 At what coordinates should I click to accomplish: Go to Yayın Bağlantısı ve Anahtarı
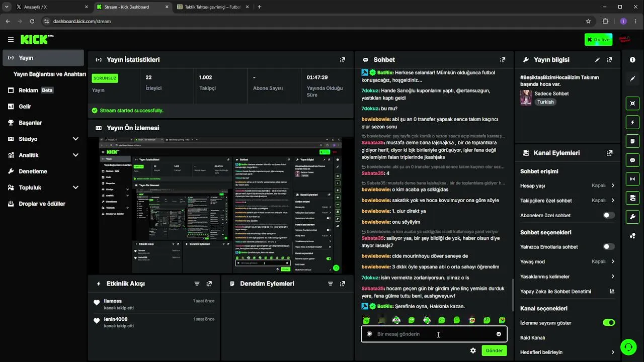(49, 74)
